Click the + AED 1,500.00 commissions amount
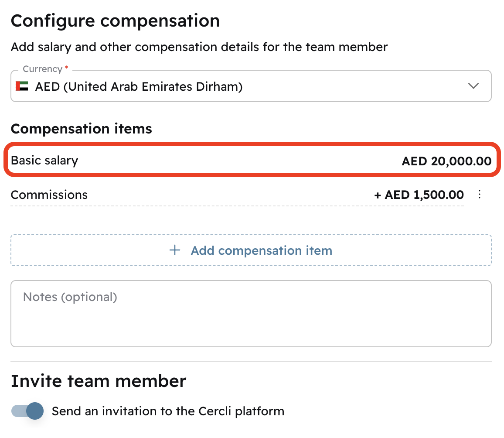 pos(419,195)
